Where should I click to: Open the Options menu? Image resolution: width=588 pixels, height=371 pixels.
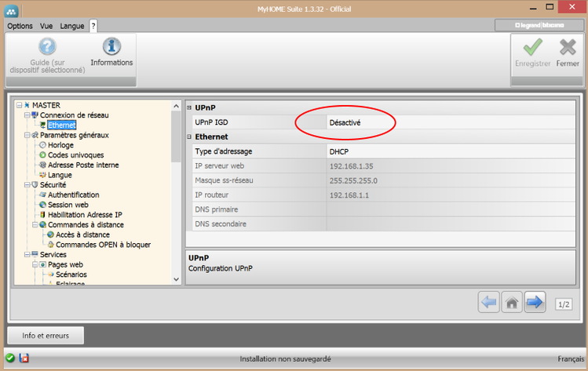pyautogui.click(x=20, y=26)
